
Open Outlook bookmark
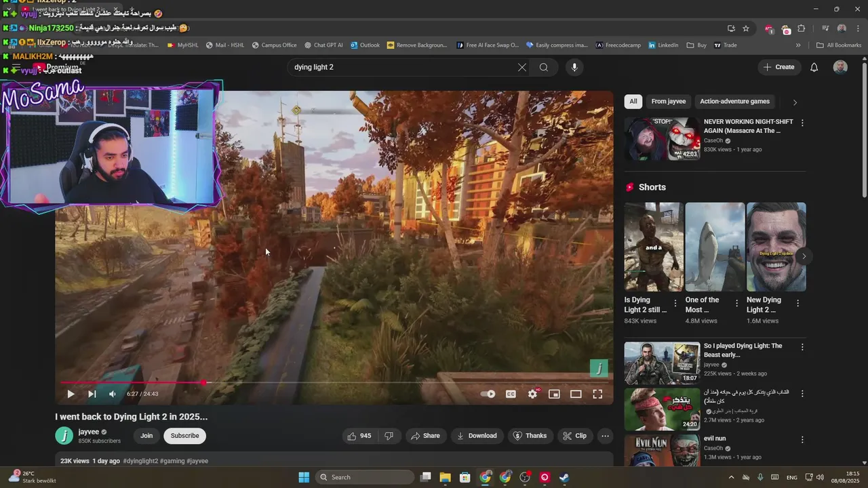click(x=365, y=45)
